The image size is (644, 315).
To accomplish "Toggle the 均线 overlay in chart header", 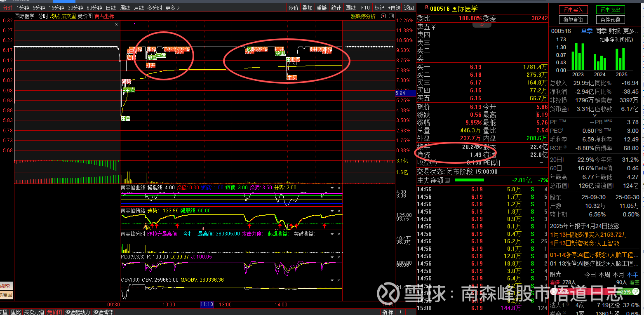I will click(x=55, y=16).
